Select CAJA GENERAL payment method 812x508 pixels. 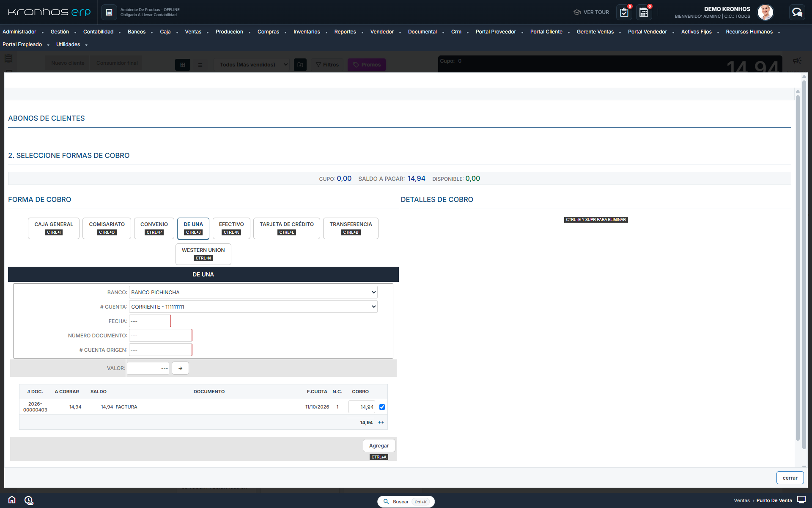click(x=54, y=228)
